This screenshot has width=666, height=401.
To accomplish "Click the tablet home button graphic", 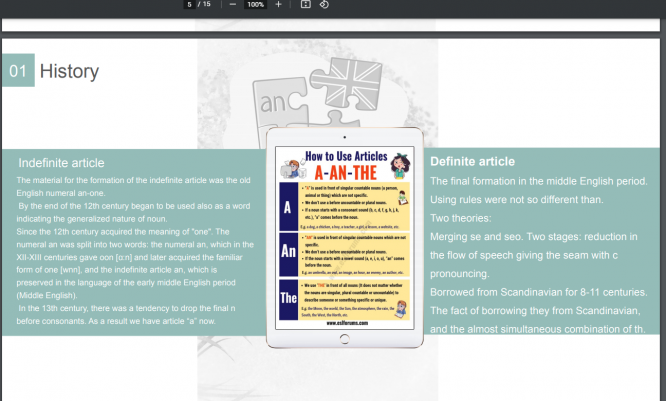I will (x=344, y=339).
